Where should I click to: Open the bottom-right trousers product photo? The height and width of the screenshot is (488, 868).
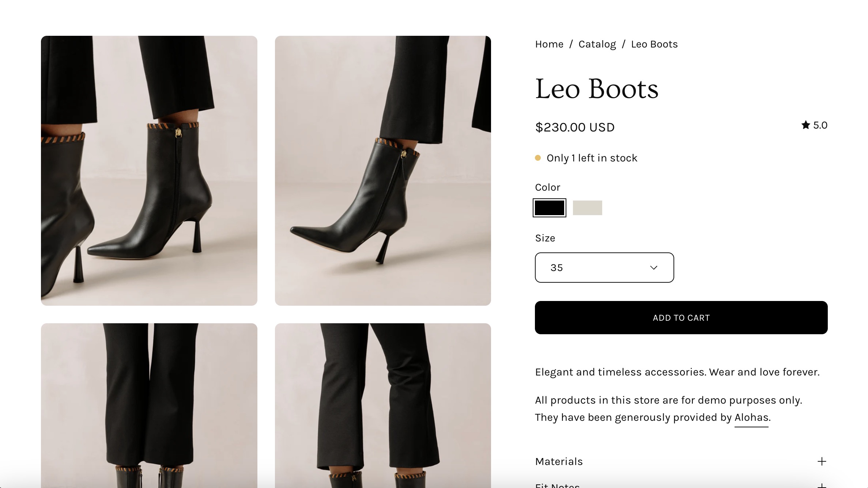coord(383,405)
